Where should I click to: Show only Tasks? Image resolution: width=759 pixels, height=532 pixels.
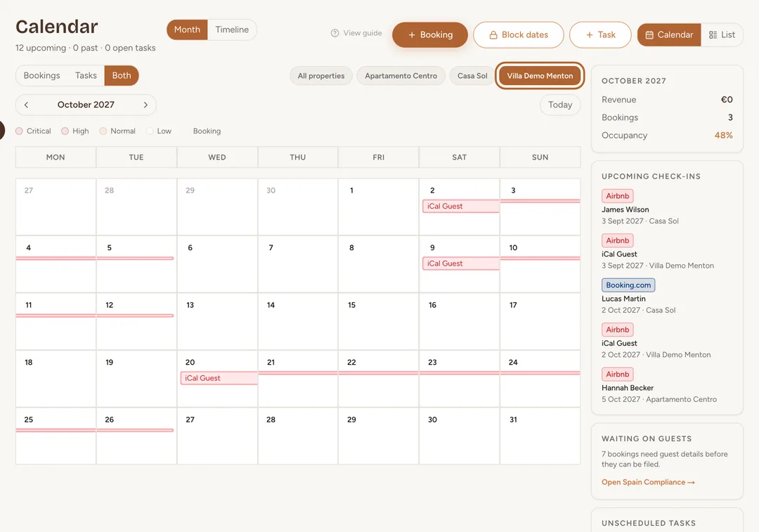[86, 75]
